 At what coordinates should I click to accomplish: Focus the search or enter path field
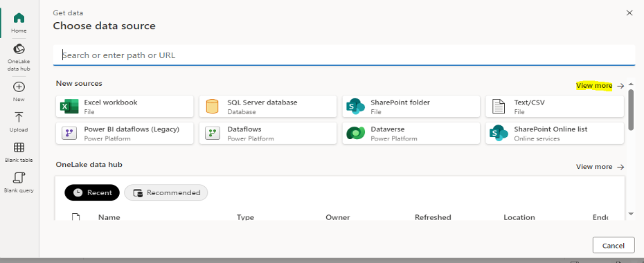344,55
